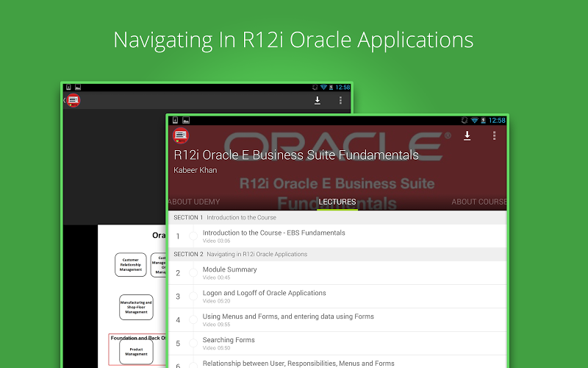Open the overflow menu in the back window
Image resolution: width=588 pixels, height=368 pixels.
[340, 100]
